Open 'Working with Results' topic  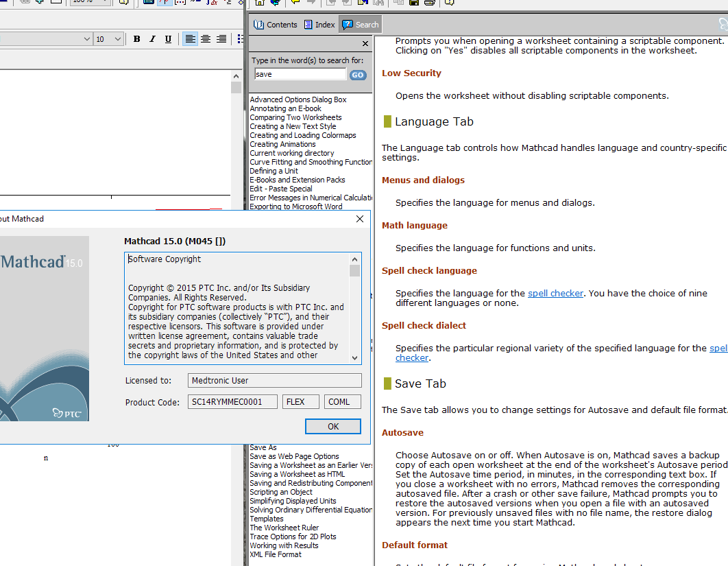click(x=284, y=545)
